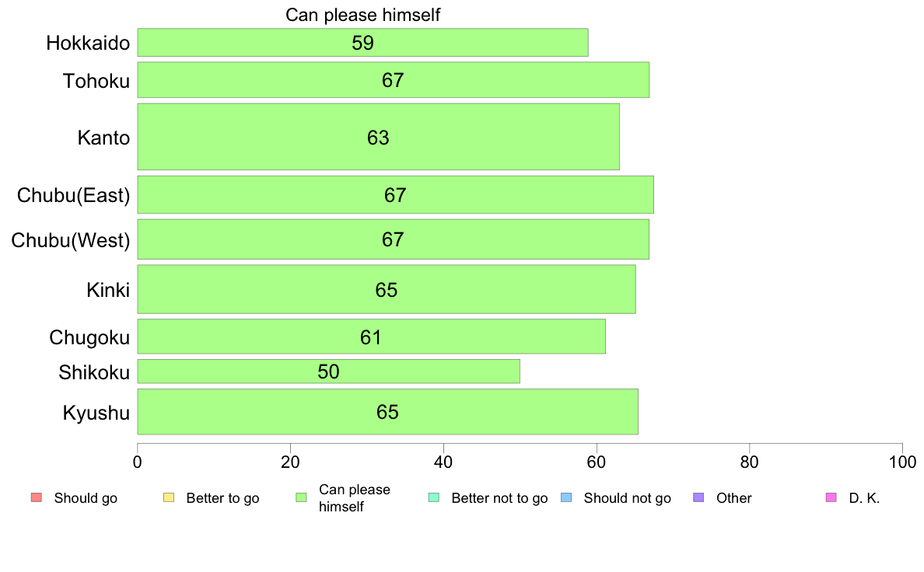The width and height of the screenshot is (924, 572).
Task: Select the Tohoku bar
Action: pos(393,79)
